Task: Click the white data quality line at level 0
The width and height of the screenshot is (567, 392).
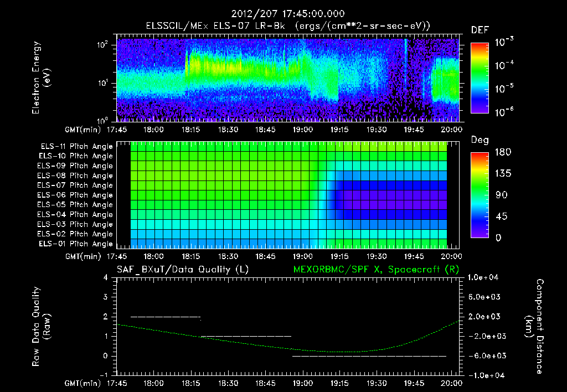Action: 369,356
